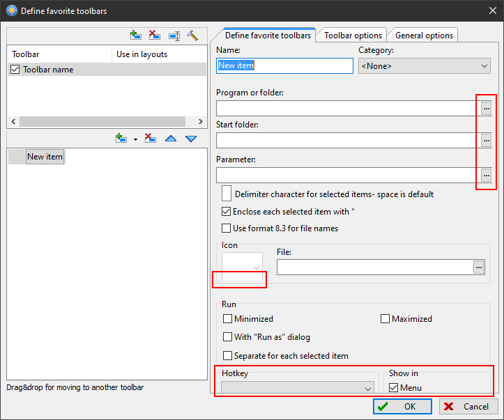Browse for Program or folder
Viewport: 504px width, 420px height.
(x=487, y=109)
